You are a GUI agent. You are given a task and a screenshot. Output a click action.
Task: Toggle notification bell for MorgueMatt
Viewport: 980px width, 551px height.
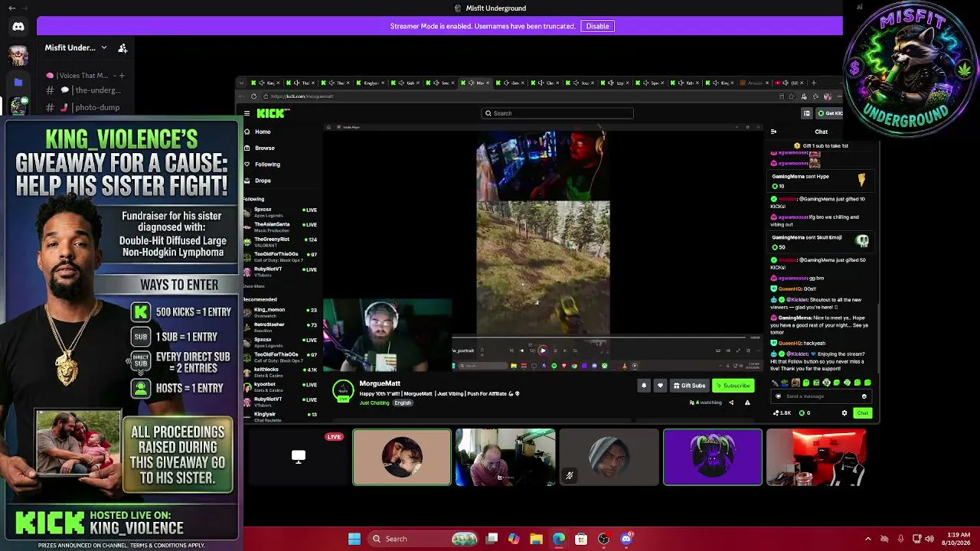[x=643, y=386]
